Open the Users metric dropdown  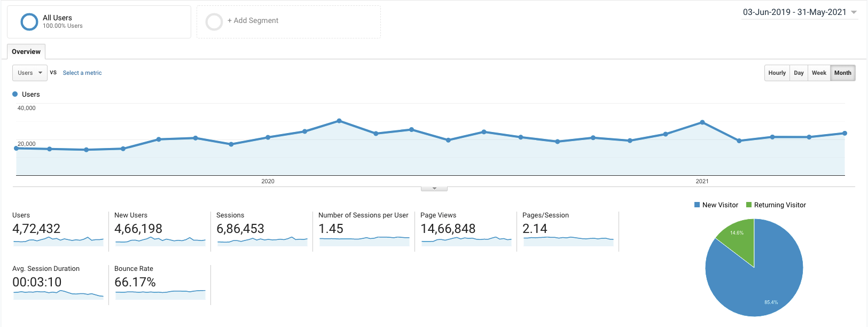click(30, 73)
